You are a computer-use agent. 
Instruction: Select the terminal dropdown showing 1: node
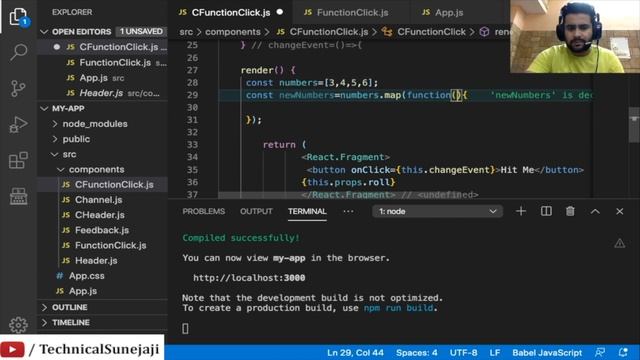(x=437, y=211)
